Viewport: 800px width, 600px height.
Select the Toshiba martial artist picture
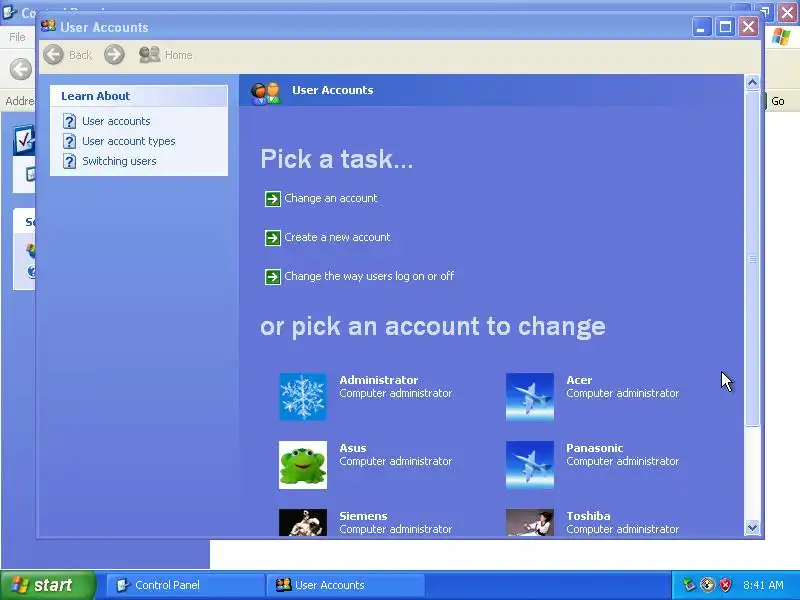[530, 522]
